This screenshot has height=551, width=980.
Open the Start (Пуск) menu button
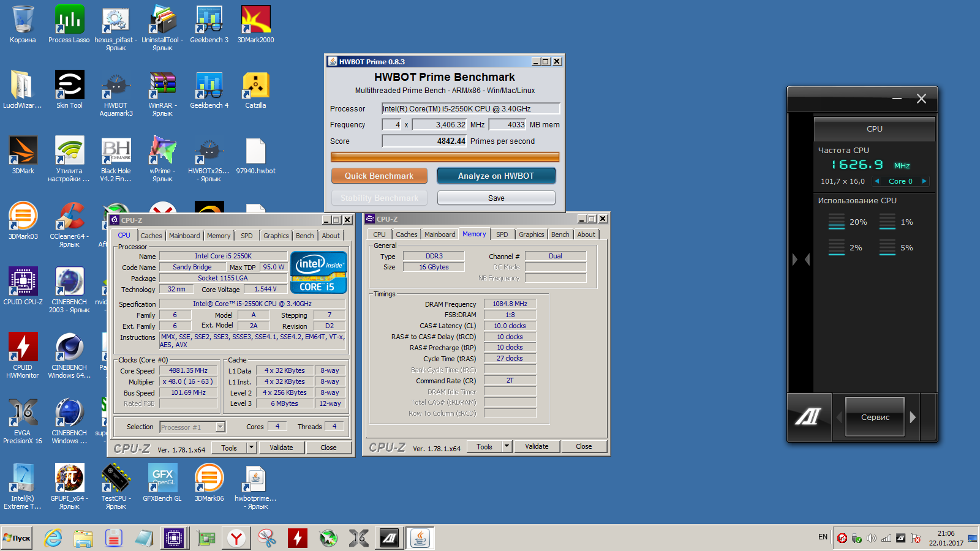click(x=17, y=538)
